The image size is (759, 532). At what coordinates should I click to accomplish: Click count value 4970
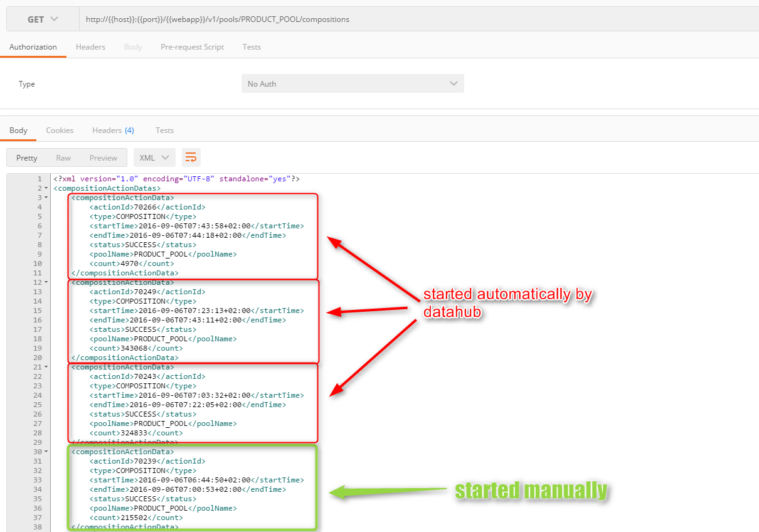129,263
